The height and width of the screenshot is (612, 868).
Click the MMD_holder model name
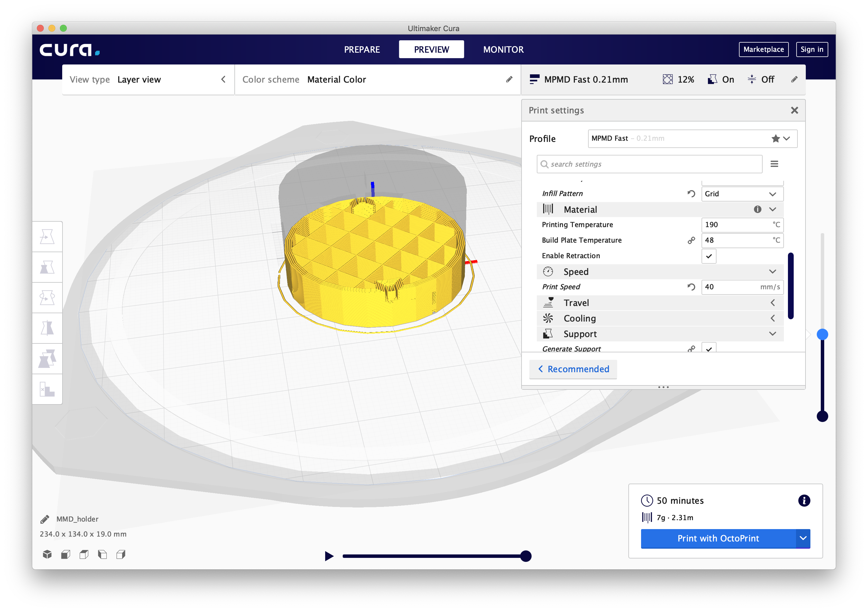(x=77, y=519)
